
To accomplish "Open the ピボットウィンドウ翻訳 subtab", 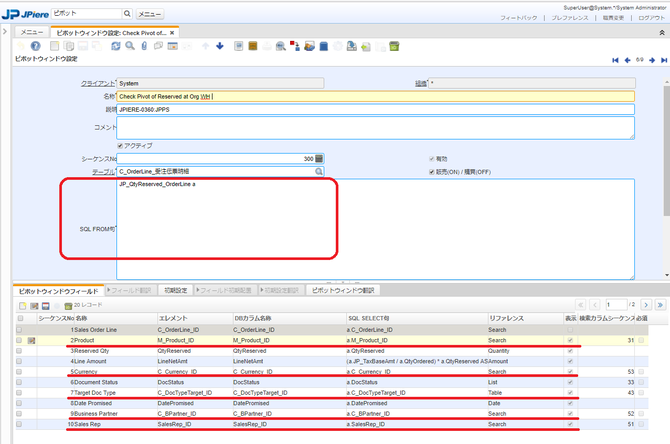I will (x=343, y=291).
